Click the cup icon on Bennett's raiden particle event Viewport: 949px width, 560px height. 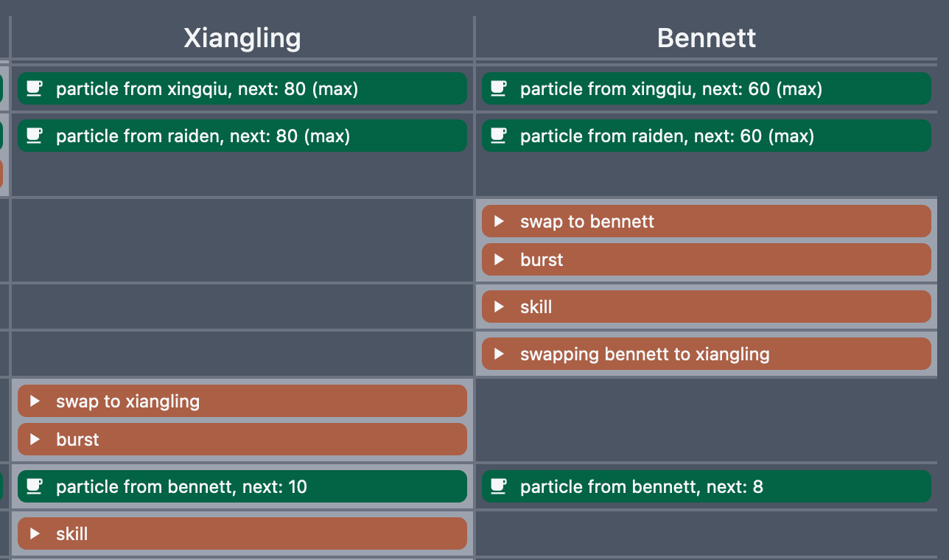[499, 135]
